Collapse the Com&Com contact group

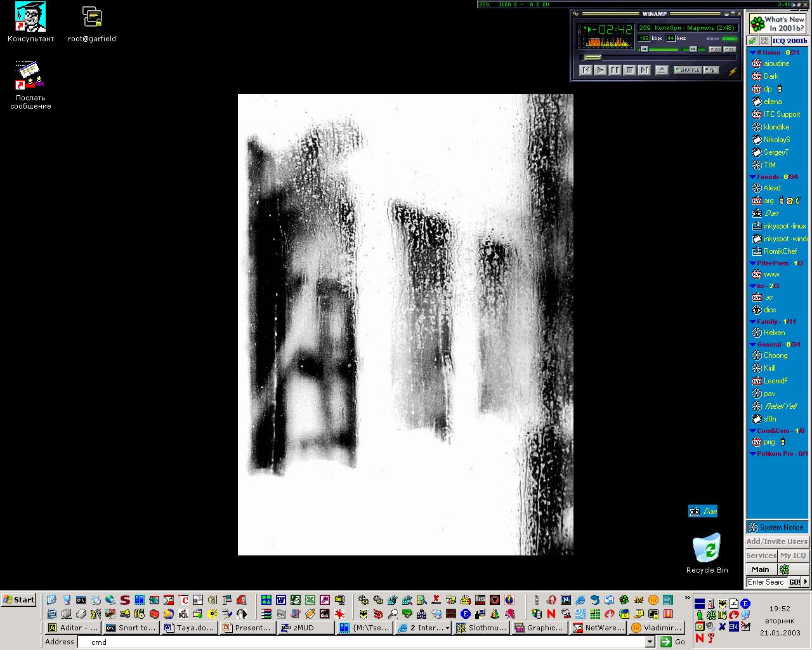[753, 431]
